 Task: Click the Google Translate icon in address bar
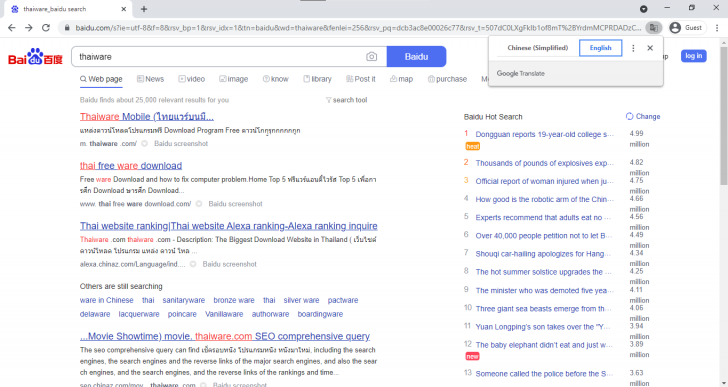tap(653, 28)
